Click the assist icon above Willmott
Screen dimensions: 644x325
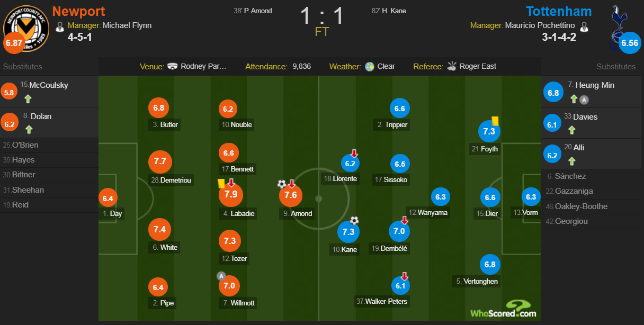coord(221,276)
